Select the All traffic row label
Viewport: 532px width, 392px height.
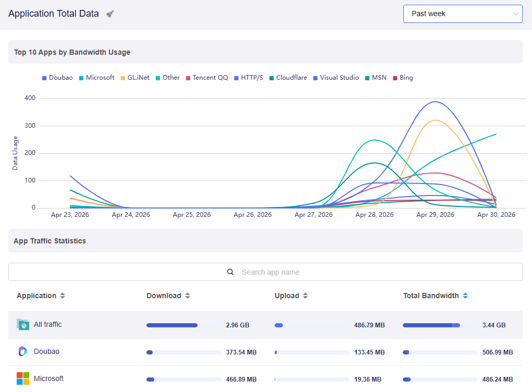coord(48,324)
